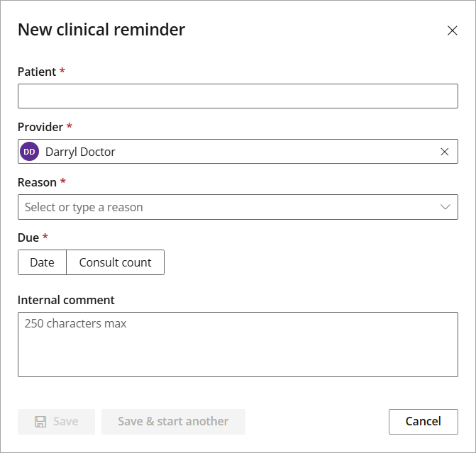Focus the Patient input field
The height and width of the screenshot is (453, 476).
238,96
